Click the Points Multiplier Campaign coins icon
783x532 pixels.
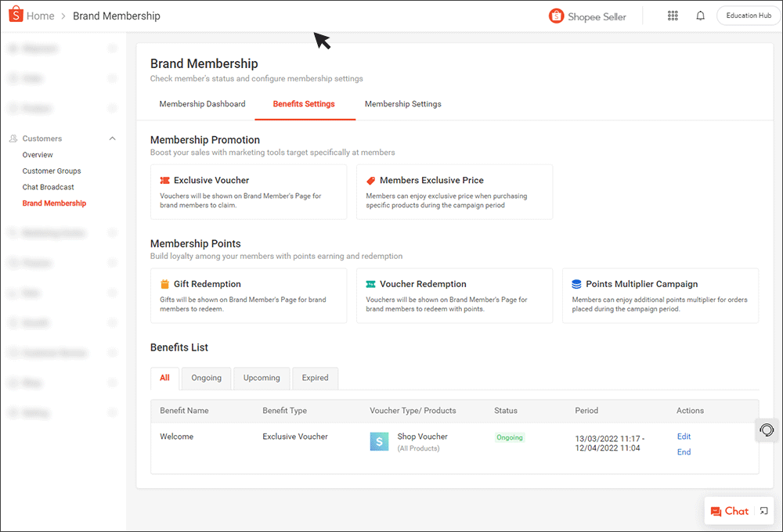point(574,283)
